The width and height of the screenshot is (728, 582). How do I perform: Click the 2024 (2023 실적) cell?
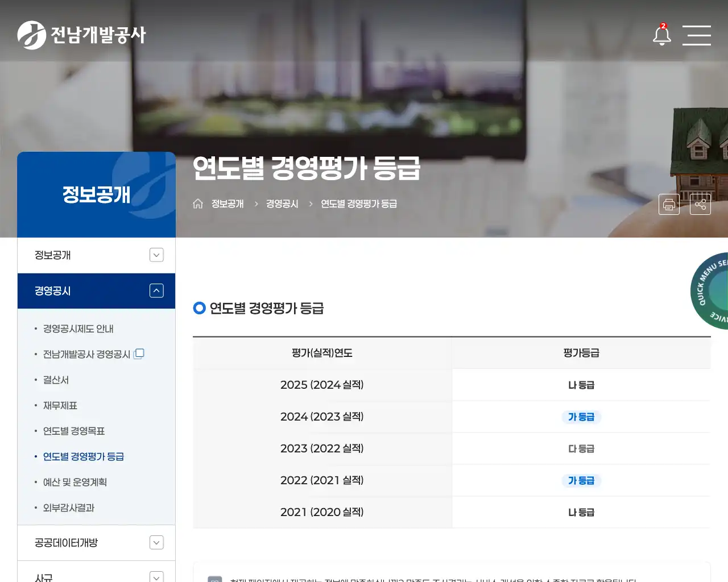pyautogui.click(x=322, y=417)
